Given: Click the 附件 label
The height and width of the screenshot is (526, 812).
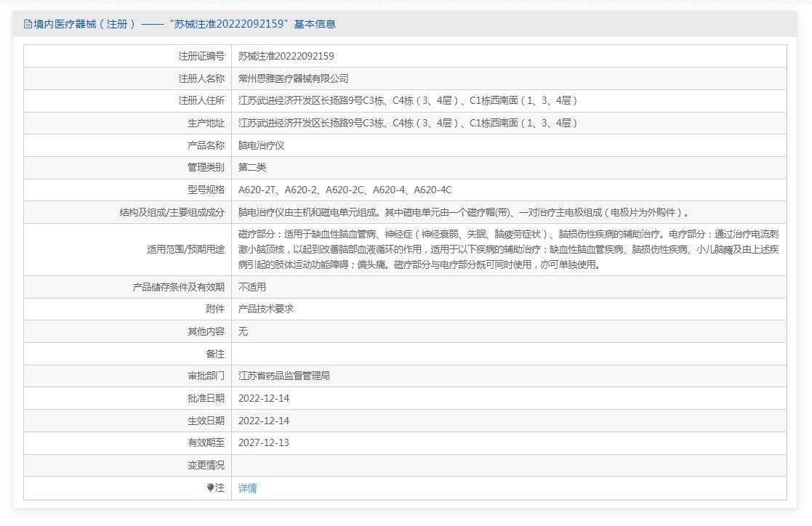Looking at the screenshot, I should tap(215, 309).
